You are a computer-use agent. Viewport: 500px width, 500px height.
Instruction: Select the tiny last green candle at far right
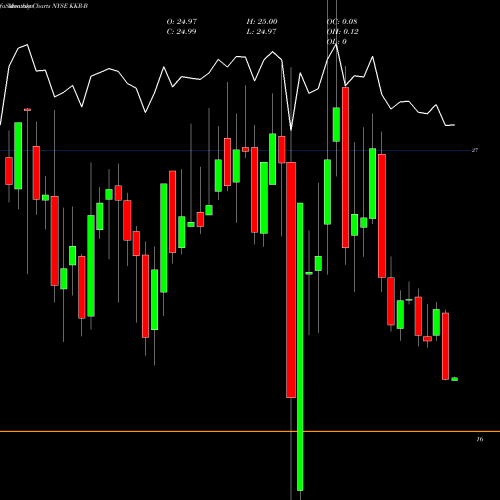pyautogui.click(x=454, y=379)
